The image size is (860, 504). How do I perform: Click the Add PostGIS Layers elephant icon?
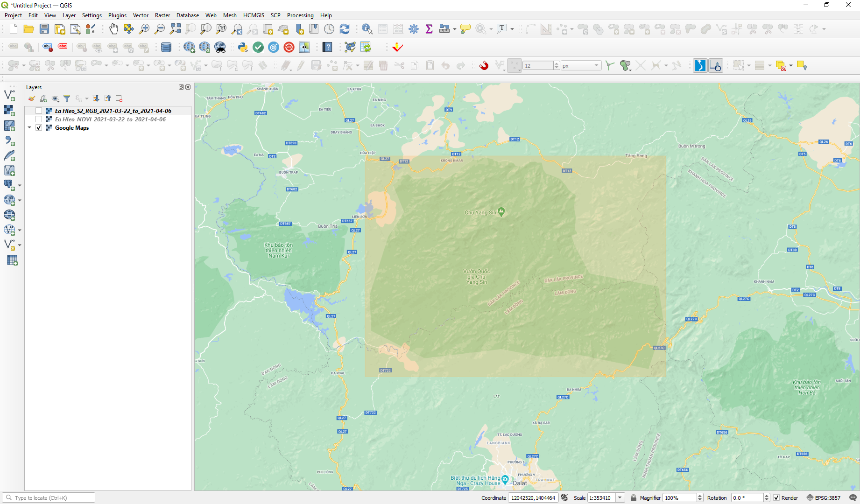click(8, 185)
